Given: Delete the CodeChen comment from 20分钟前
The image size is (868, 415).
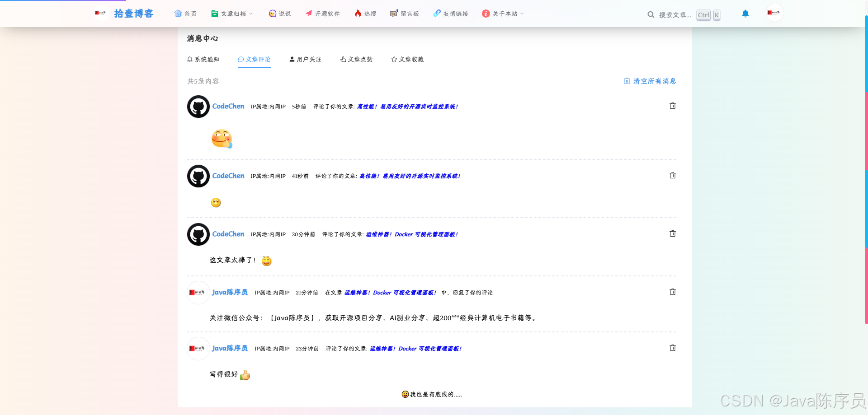Looking at the screenshot, I should click(x=673, y=233).
